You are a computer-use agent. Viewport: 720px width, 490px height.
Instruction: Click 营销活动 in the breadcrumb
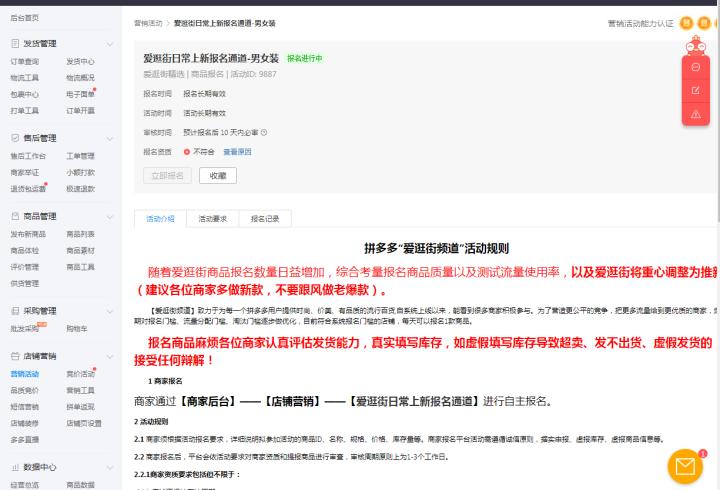click(x=148, y=23)
